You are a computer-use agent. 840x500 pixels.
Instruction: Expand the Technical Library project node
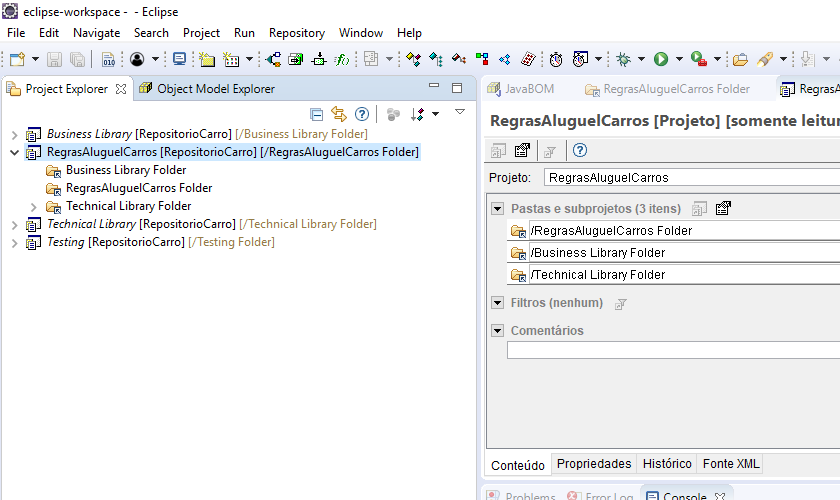[x=14, y=225]
